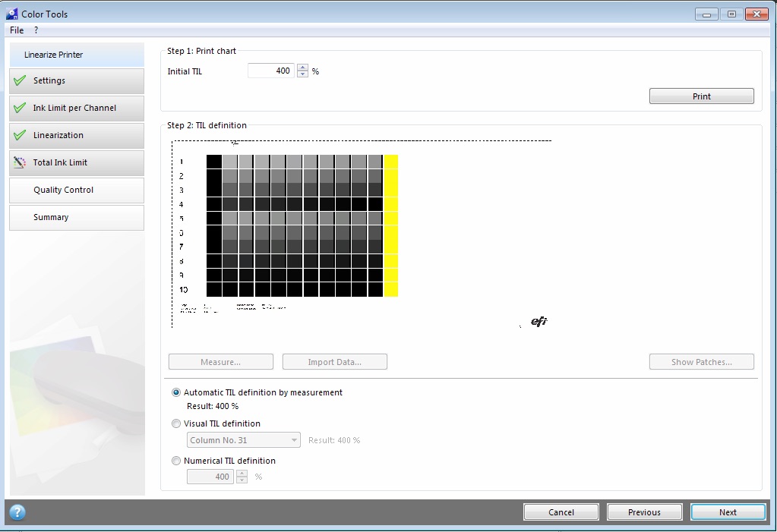777x532 pixels.
Task: Proceed with the Next button
Action: (728, 512)
